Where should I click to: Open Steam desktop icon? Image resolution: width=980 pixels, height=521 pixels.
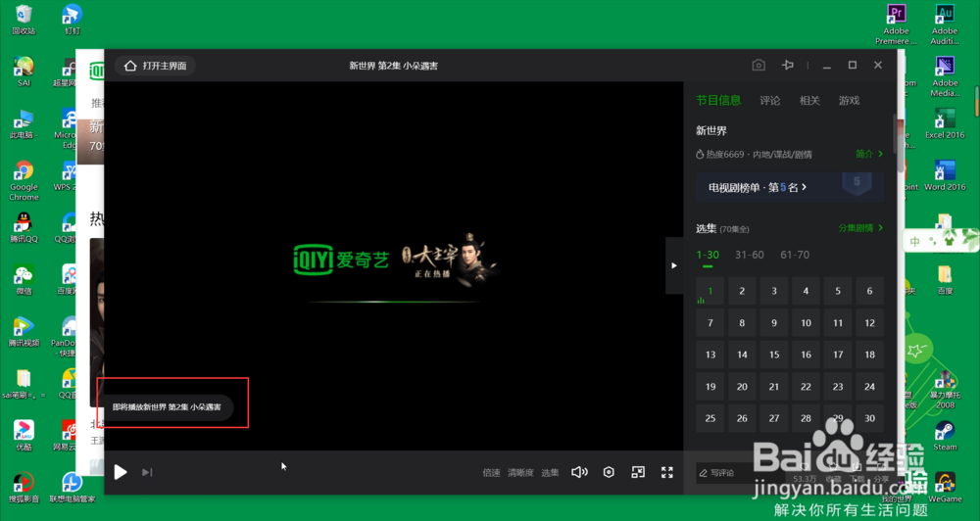tap(945, 436)
